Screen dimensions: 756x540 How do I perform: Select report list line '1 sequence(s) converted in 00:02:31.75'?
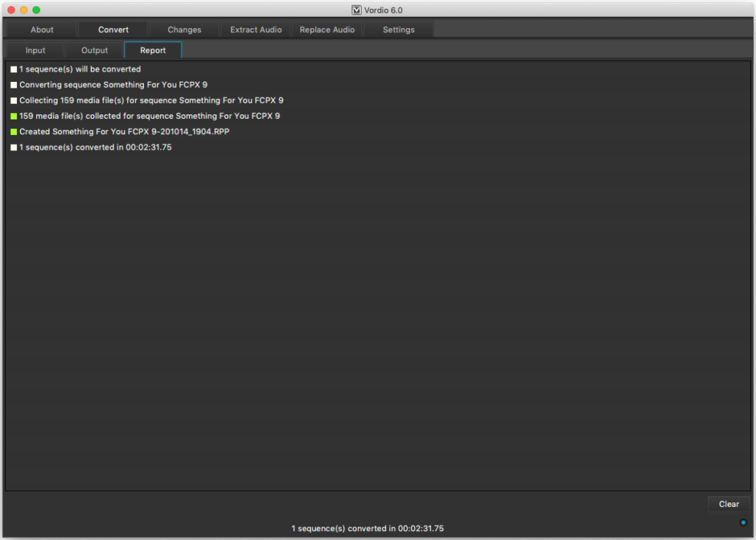(95, 148)
